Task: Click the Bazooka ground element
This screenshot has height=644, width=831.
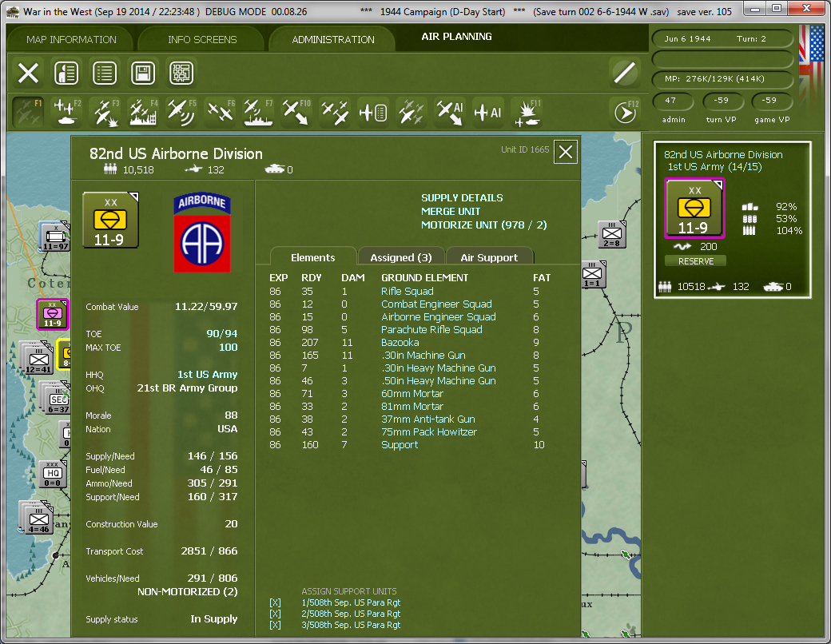Action: [x=400, y=343]
